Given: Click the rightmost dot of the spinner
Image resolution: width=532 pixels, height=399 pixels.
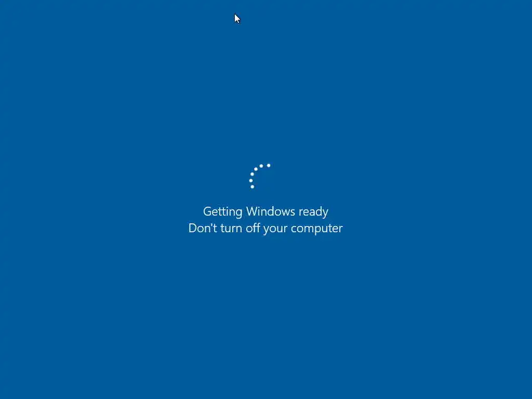Looking at the screenshot, I should (x=269, y=166).
